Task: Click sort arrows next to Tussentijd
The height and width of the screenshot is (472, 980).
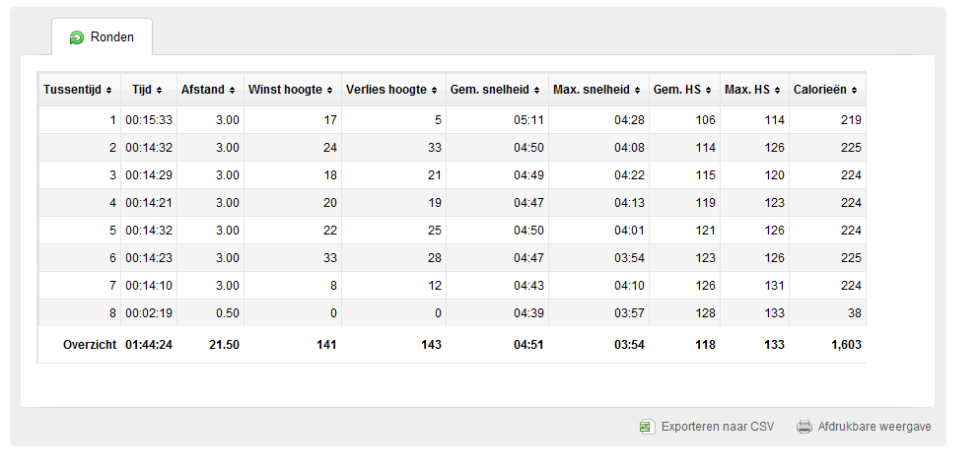Action: coord(108,90)
